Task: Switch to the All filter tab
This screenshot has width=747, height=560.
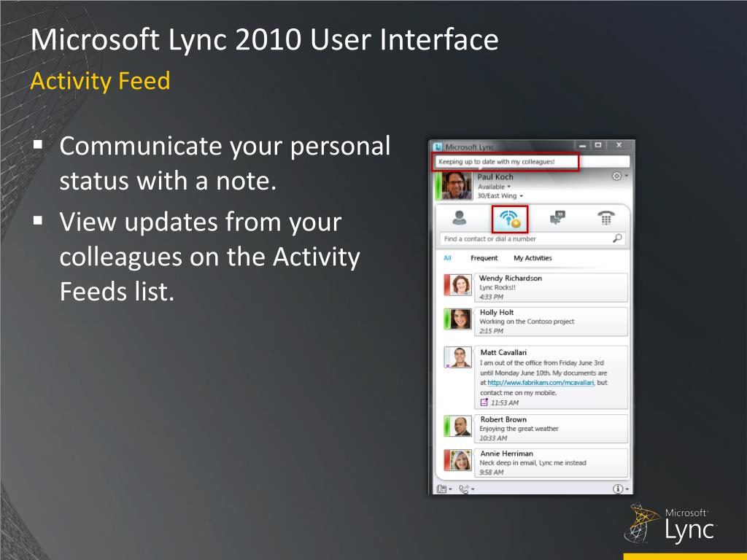Action: point(447,258)
